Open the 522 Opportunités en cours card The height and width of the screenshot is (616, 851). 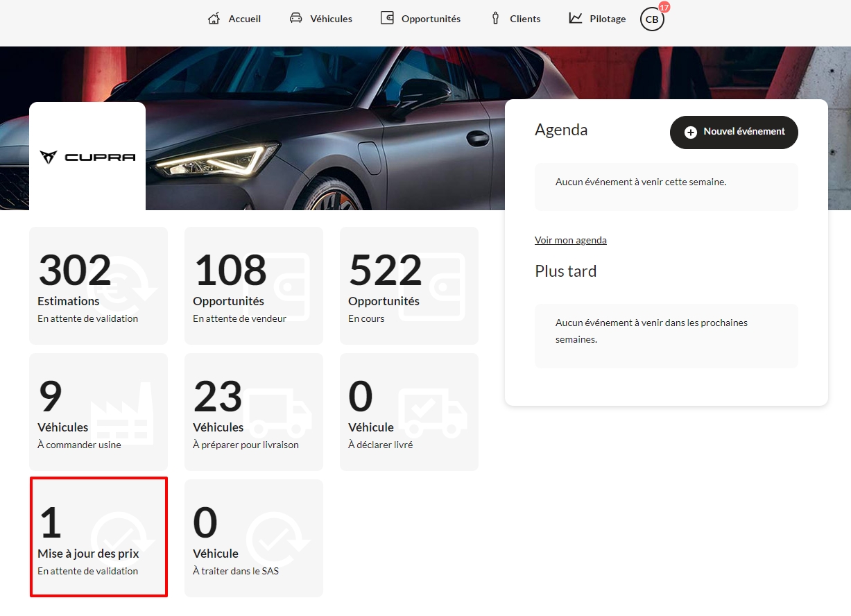click(x=409, y=286)
